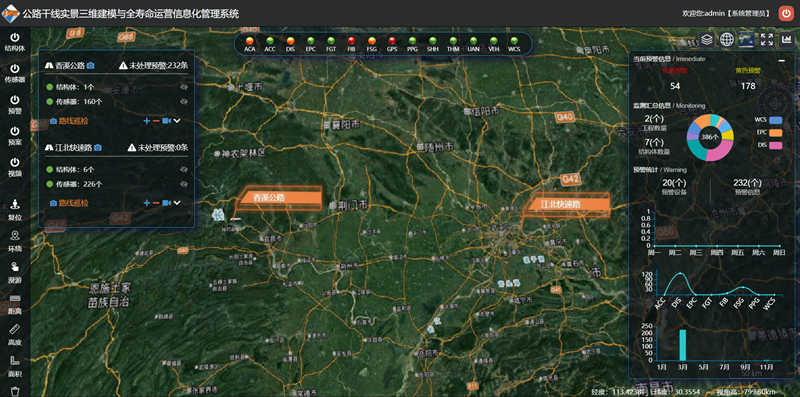The image size is (800, 397).
Task: Select the FIB sensor type indicator
Action: [351, 44]
